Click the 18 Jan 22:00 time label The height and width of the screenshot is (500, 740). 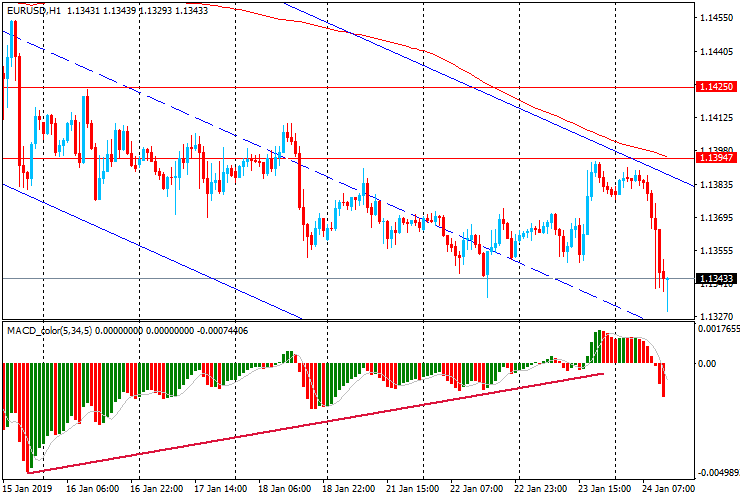348,488
